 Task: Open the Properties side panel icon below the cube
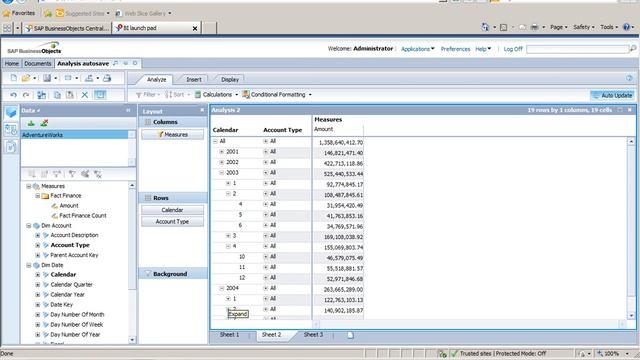[x=11, y=130]
